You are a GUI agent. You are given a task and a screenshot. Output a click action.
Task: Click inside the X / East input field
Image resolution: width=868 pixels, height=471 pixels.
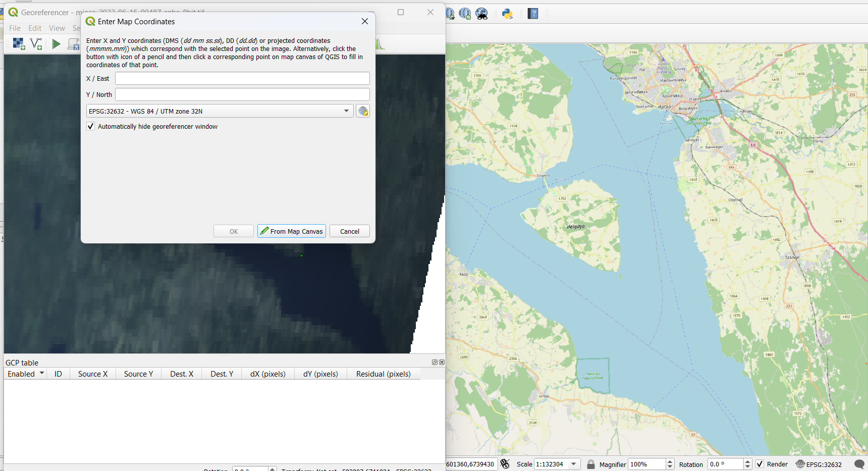242,78
